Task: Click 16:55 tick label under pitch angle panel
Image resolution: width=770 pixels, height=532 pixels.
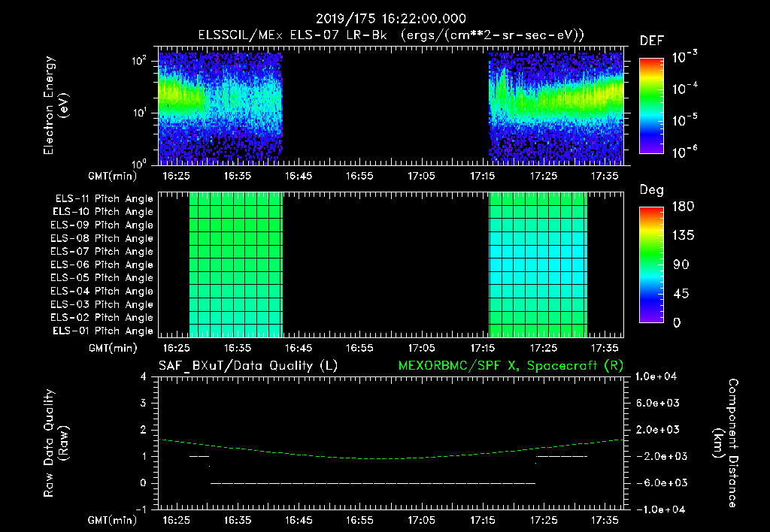Action: 359,348
